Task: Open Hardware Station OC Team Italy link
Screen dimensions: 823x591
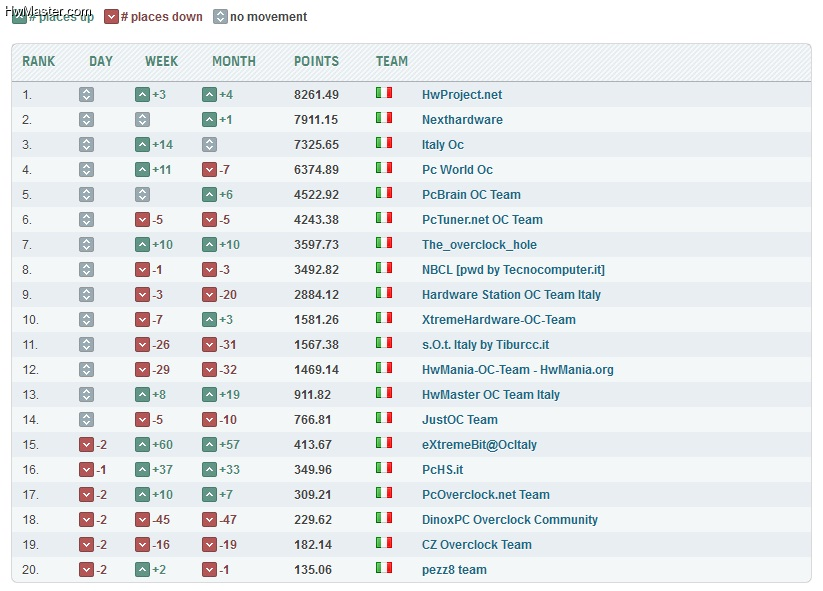Action: [511, 294]
